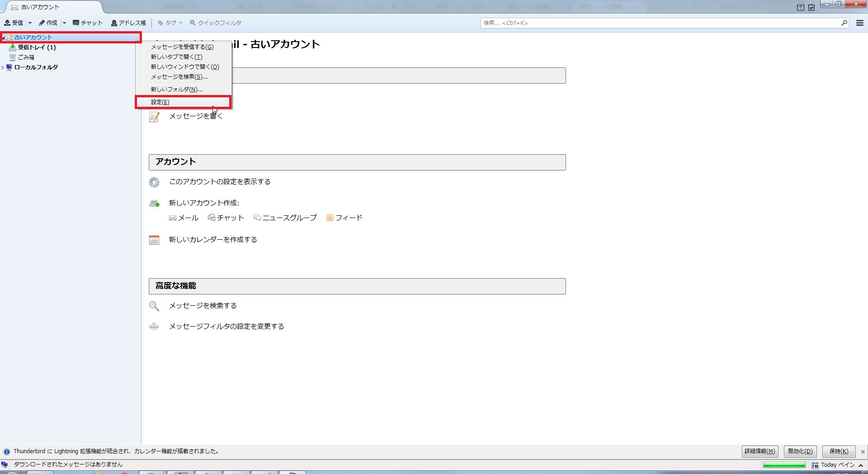Image resolution: width=868 pixels, height=474 pixels.
Task: Click the write message notepad icon
Action: tap(154, 117)
